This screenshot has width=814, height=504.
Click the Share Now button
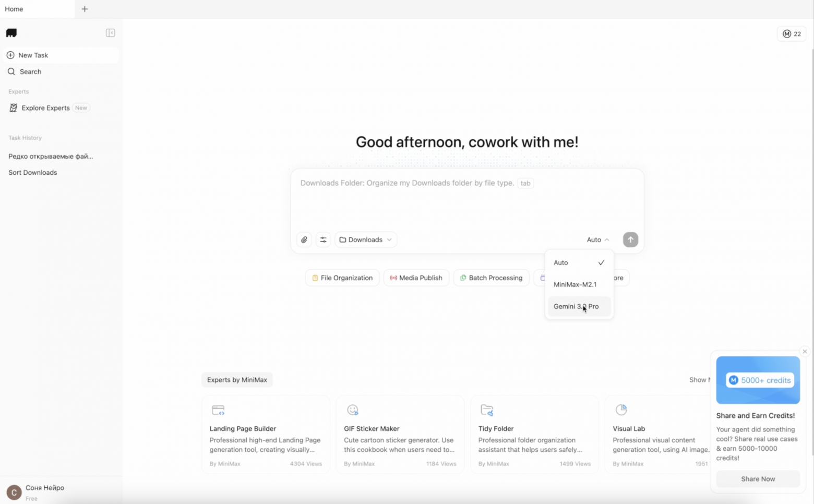[758, 478]
